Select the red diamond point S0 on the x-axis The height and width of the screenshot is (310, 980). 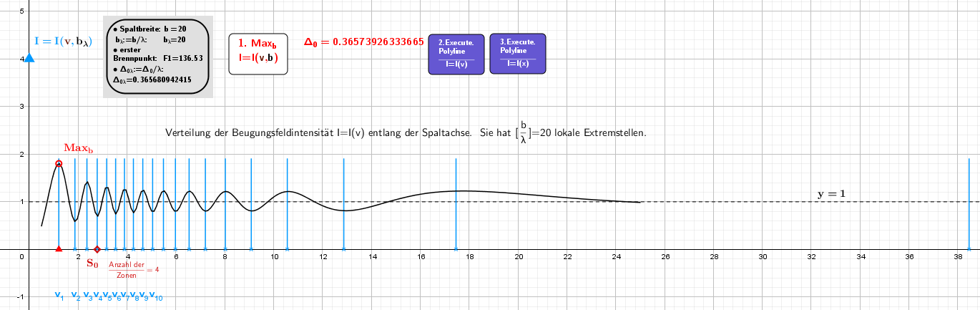click(x=97, y=249)
